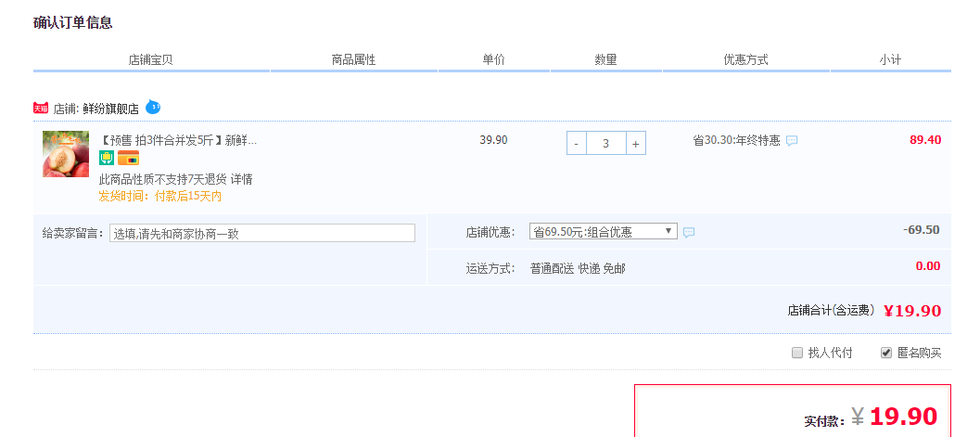The image size is (980, 437).
Task: Click the 省30.30:年终特惠 discount text
Action: pyautogui.click(x=736, y=141)
